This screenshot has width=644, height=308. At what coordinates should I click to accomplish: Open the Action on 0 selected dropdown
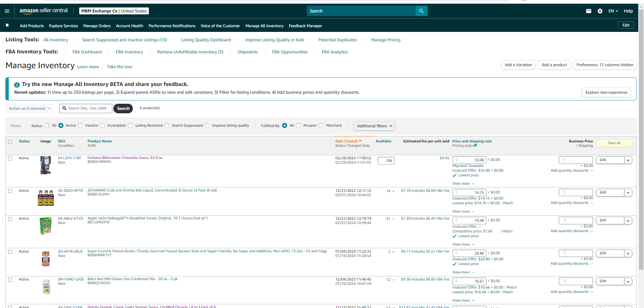click(30, 108)
